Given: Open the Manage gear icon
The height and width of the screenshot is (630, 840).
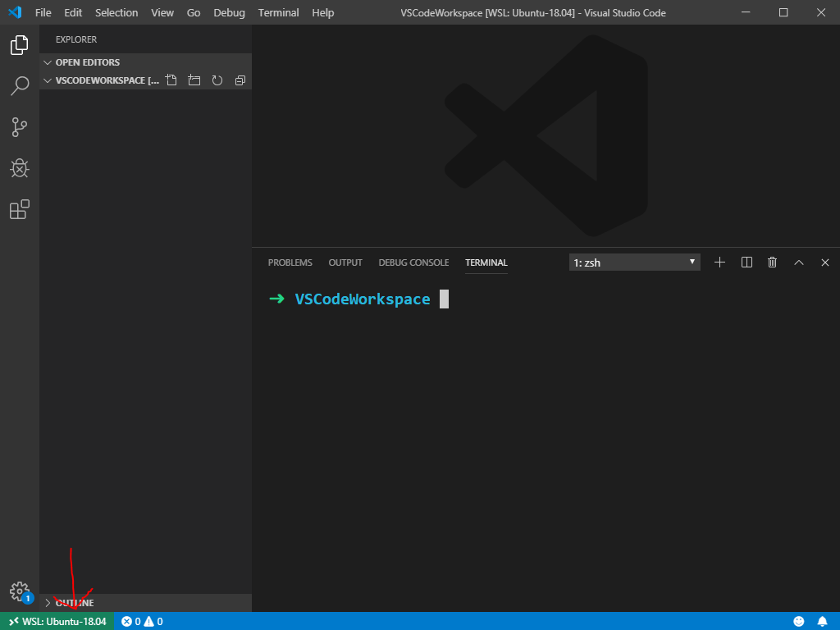Looking at the screenshot, I should pos(21,592).
